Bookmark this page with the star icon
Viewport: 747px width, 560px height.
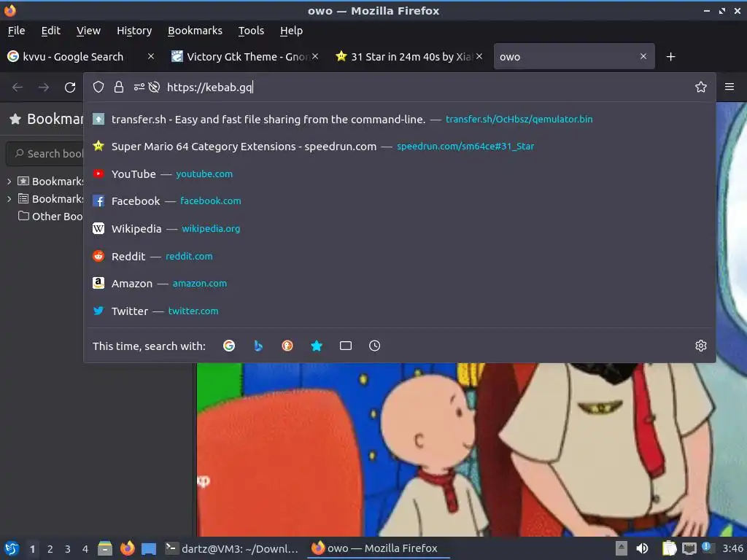(x=700, y=87)
